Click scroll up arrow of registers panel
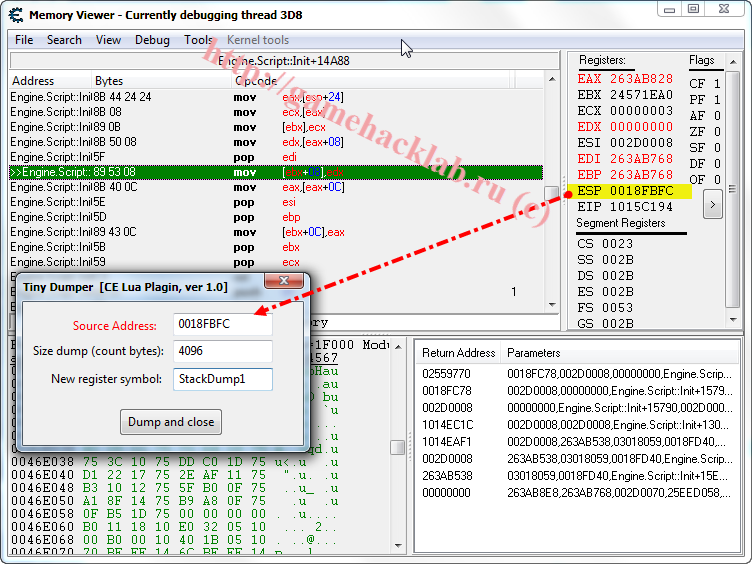This screenshot has height=564, width=752. tap(733, 62)
